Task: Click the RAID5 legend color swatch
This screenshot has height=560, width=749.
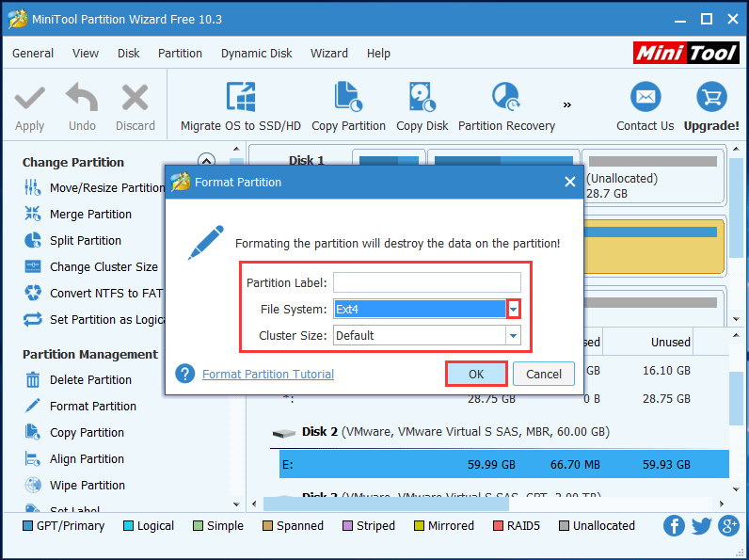Action: coord(498,526)
